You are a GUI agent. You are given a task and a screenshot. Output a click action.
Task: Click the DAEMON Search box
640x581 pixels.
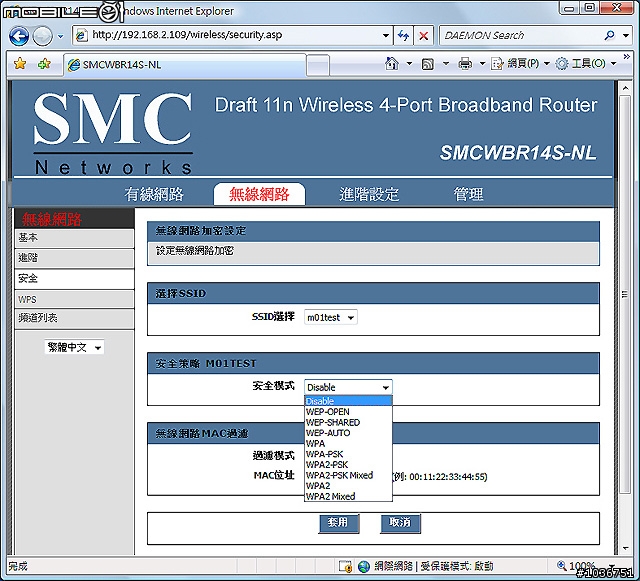(x=520, y=36)
